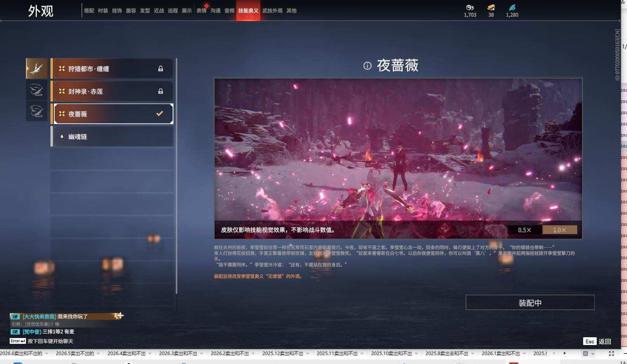Switch to the 表情 tab
This screenshot has height=364, width=627.
[201, 10]
